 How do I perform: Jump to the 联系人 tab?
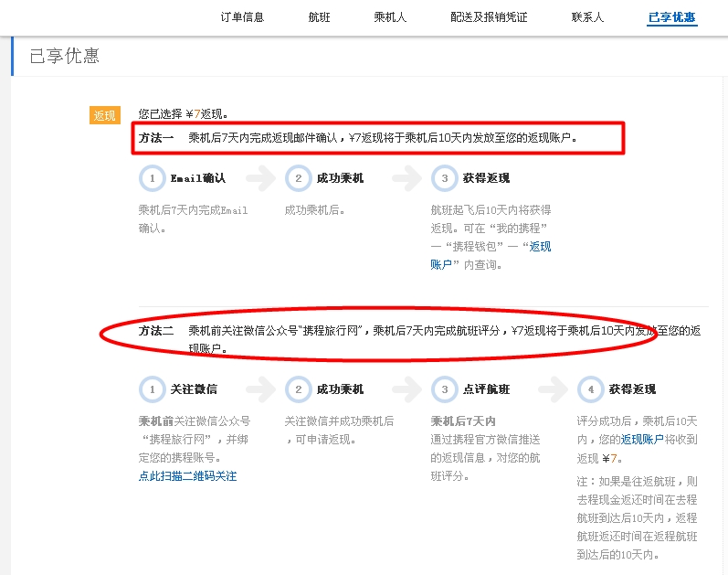coord(587,17)
